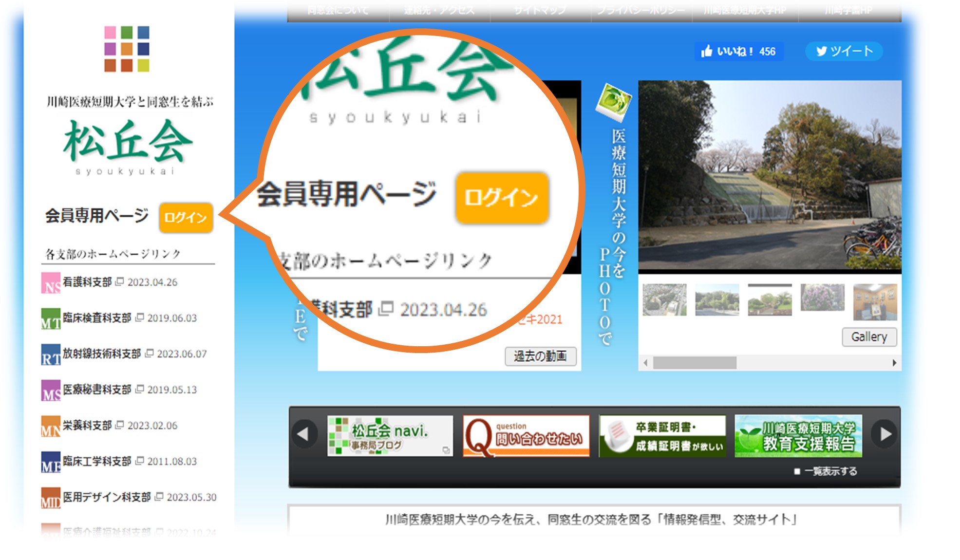Click the blue RT icon for 放射線技術科支部
The width and height of the screenshot is (960, 560).
[x=51, y=355]
